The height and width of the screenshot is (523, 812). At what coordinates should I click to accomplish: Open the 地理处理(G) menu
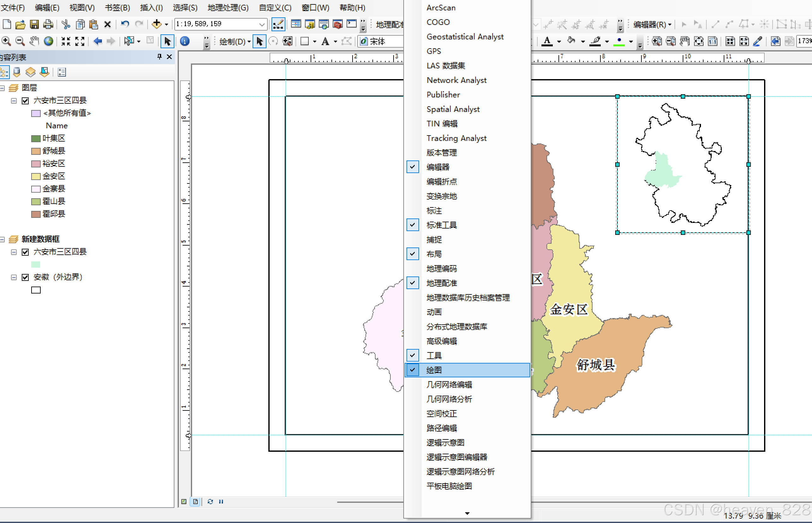[228, 8]
